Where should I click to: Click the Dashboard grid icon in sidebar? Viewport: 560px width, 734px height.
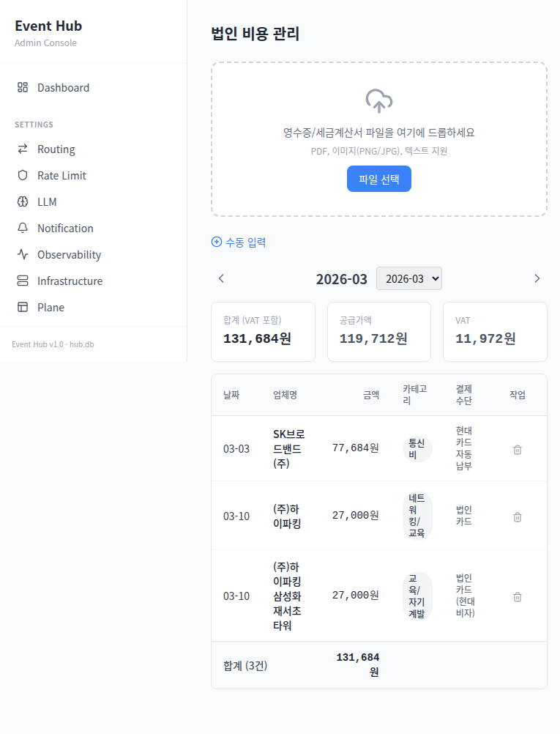[x=23, y=88]
